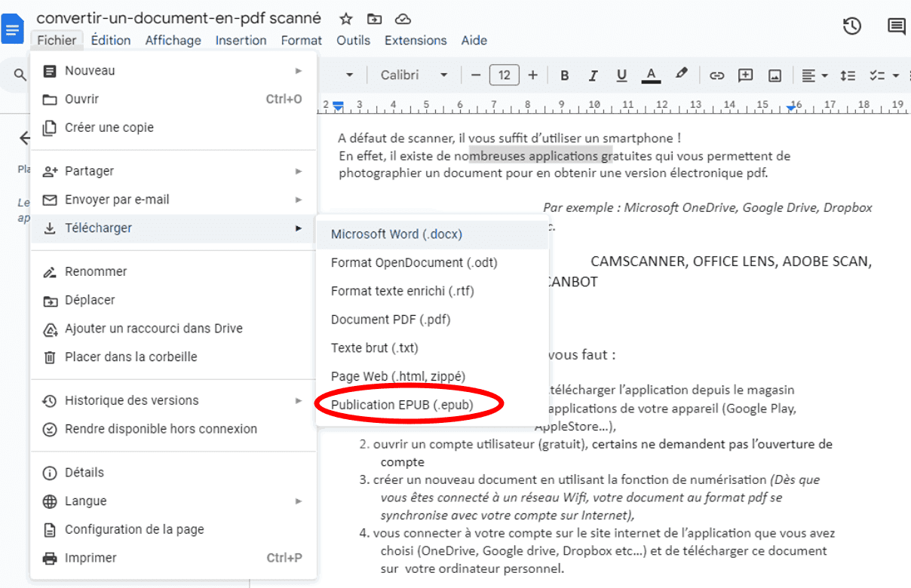Download as Texte brut (.txt)
The height and width of the screenshot is (588, 911).
[x=432, y=348]
